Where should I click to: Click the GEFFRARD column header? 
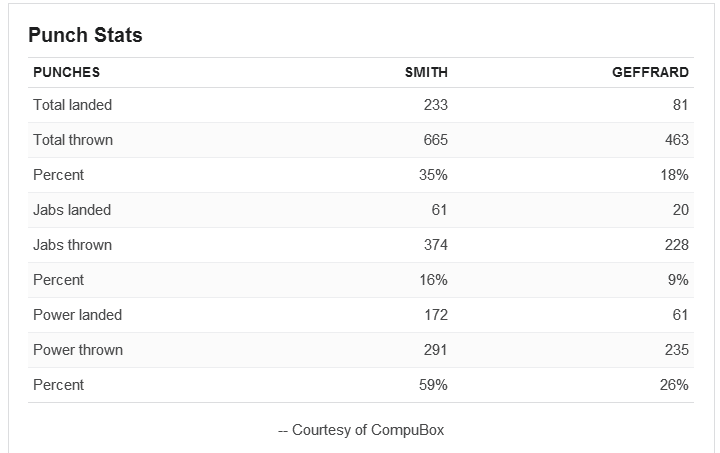tap(650, 73)
